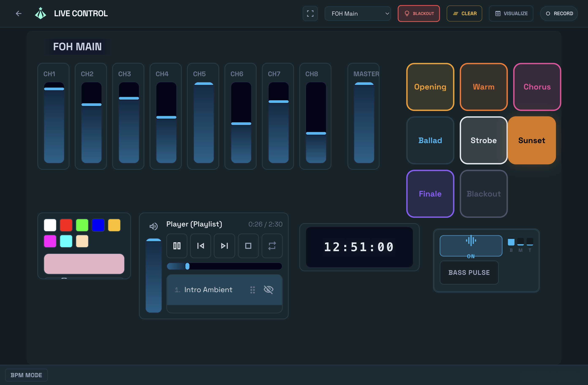Screen dimensions: 588x385
Task: Skip to next track
Action: [224, 246]
